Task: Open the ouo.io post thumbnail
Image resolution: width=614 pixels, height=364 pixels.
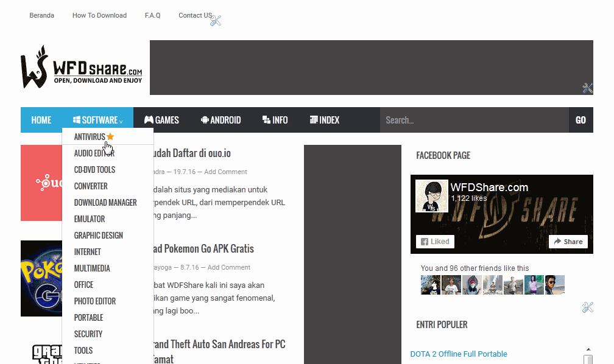Action: point(41,183)
